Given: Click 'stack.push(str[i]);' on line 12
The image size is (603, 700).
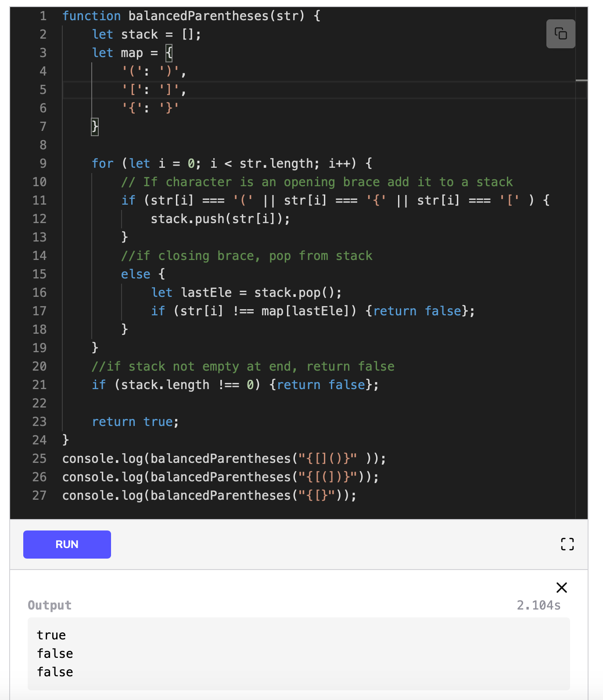Looking at the screenshot, I should coord(220,219).
